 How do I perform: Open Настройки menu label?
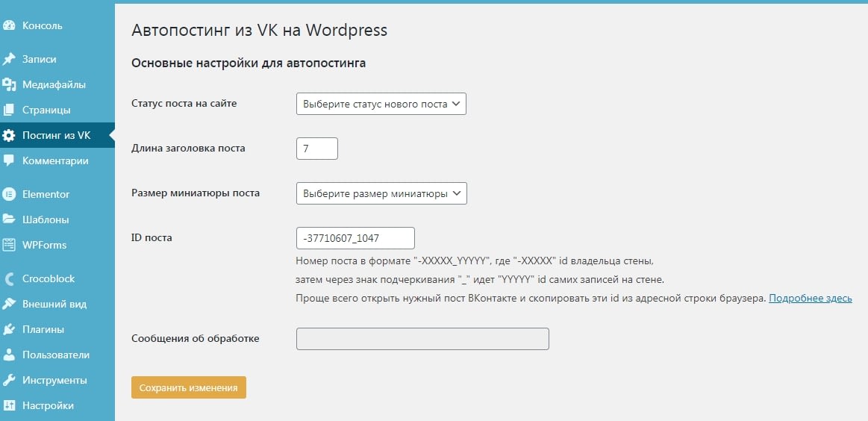[48, 405]
